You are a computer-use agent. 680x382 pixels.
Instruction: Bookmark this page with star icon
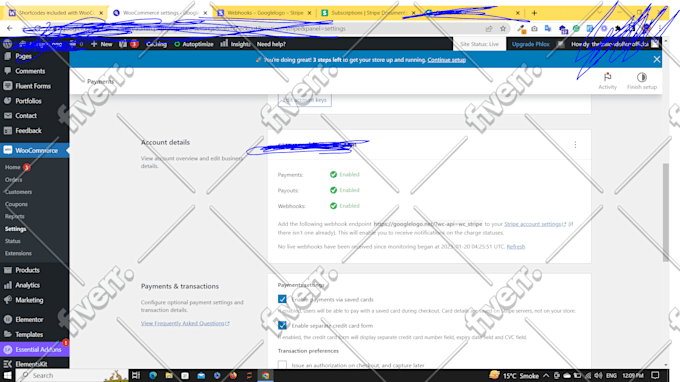click(503, 29)
